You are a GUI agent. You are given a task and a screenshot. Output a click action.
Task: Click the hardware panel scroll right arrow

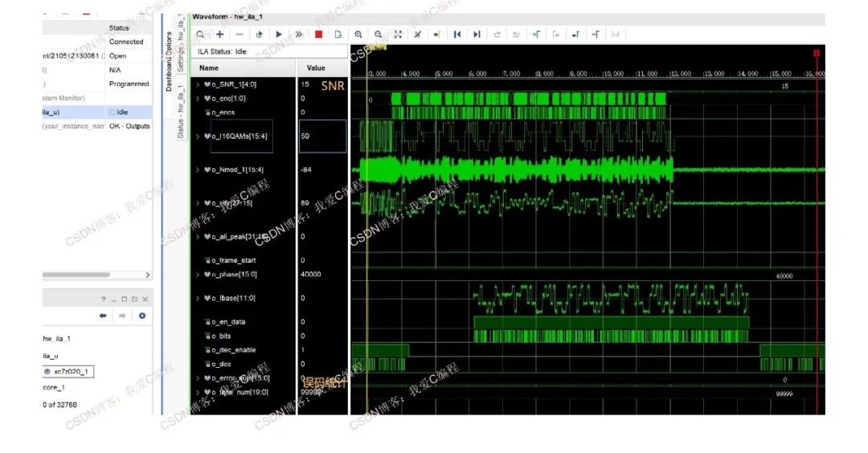coord(147,275)
